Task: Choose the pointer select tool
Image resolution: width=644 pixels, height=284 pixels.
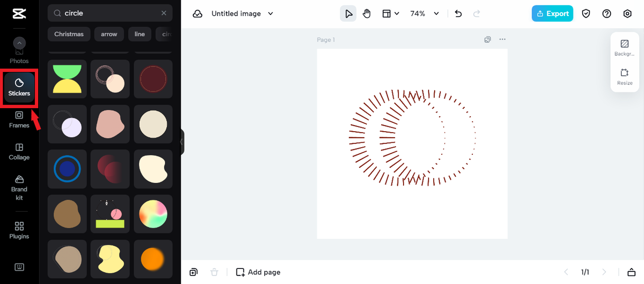Action: click(x=348, y=14)
